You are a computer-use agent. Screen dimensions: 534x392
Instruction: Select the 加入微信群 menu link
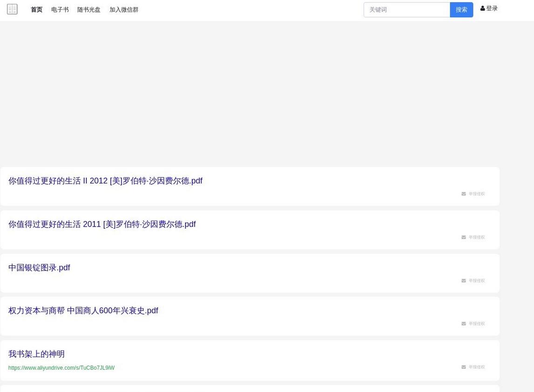[124, 10]
